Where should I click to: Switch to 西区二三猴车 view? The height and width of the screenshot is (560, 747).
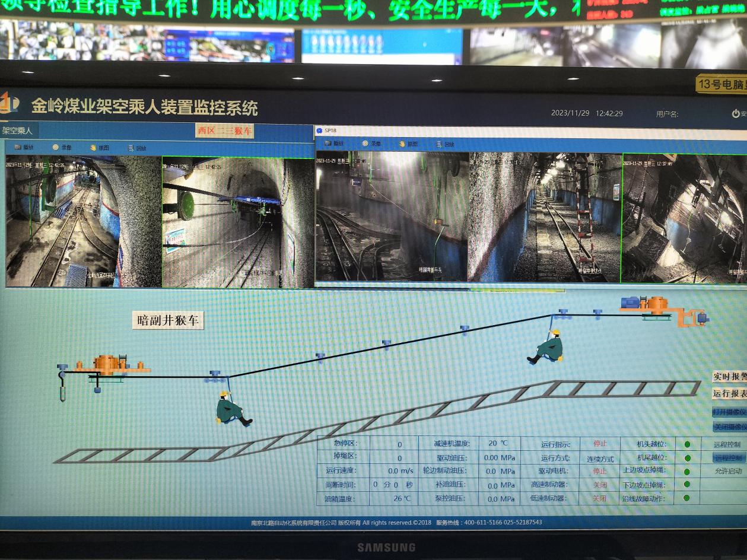tap(224, 131)
